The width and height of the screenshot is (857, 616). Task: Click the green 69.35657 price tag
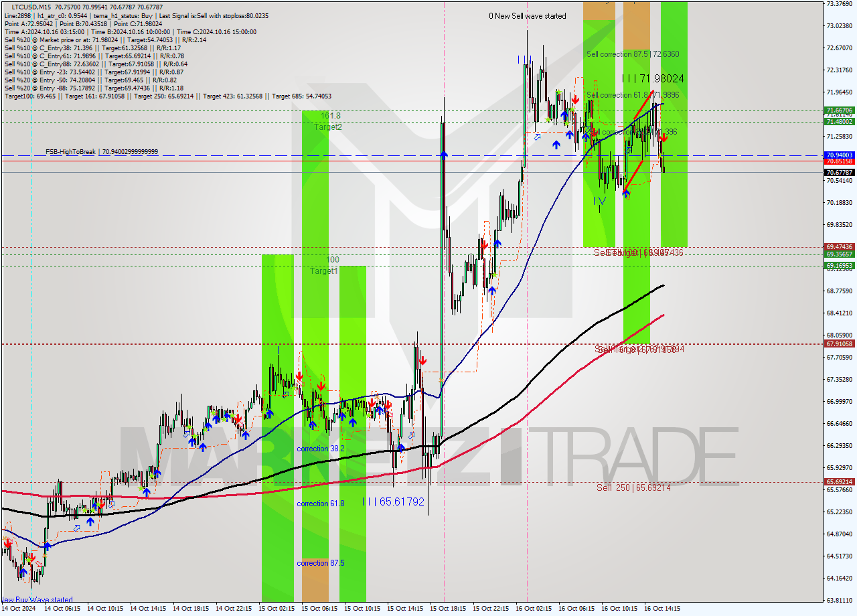coord(839,254)
